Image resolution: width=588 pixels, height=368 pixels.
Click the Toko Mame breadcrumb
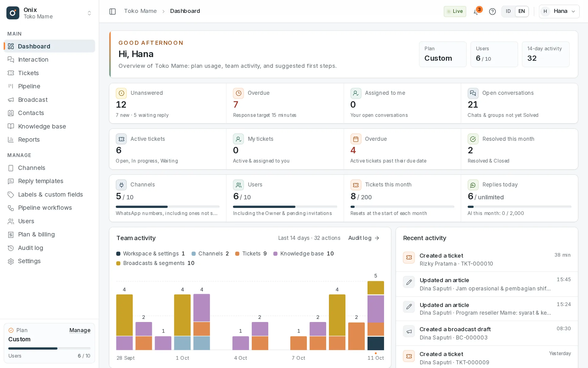(x=140, y=11)
